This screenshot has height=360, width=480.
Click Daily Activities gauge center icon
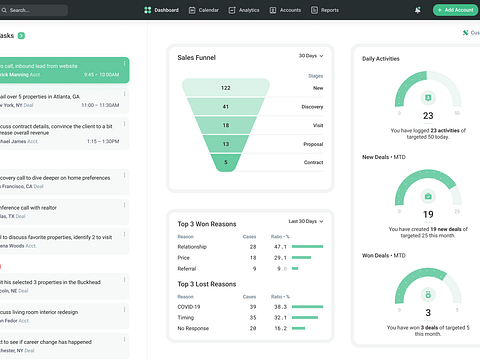click(x=428, y=98)
